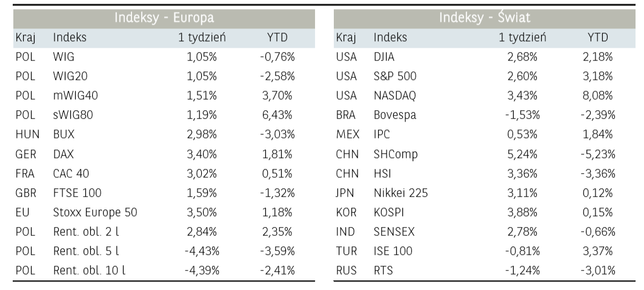
Task: Click the RTS index name
Action: click(x=383, y=271)
